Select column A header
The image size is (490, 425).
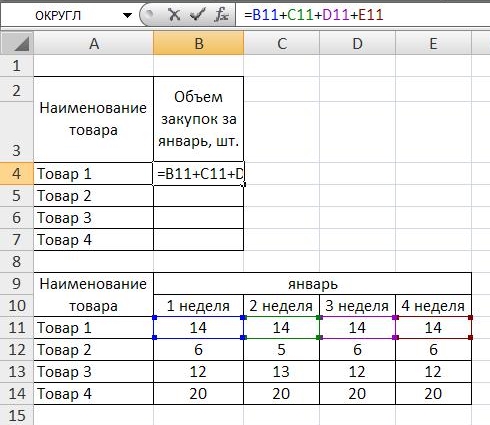point(94,43)
